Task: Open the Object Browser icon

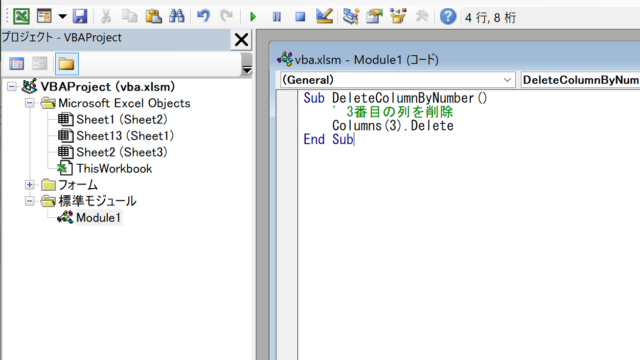Action: point(398,16)
